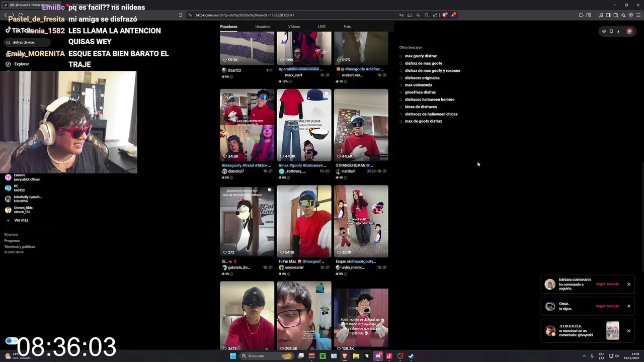644x362 pixels.
Task: Open username itzarf22 under first video
Action: [234, 70]
